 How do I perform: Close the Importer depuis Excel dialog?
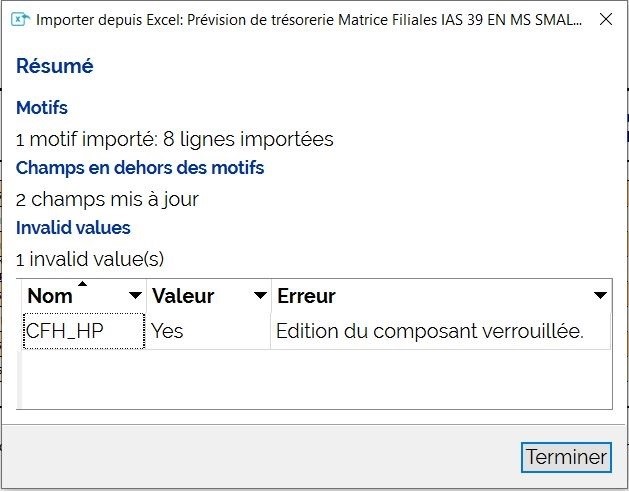tap(606, 19)
